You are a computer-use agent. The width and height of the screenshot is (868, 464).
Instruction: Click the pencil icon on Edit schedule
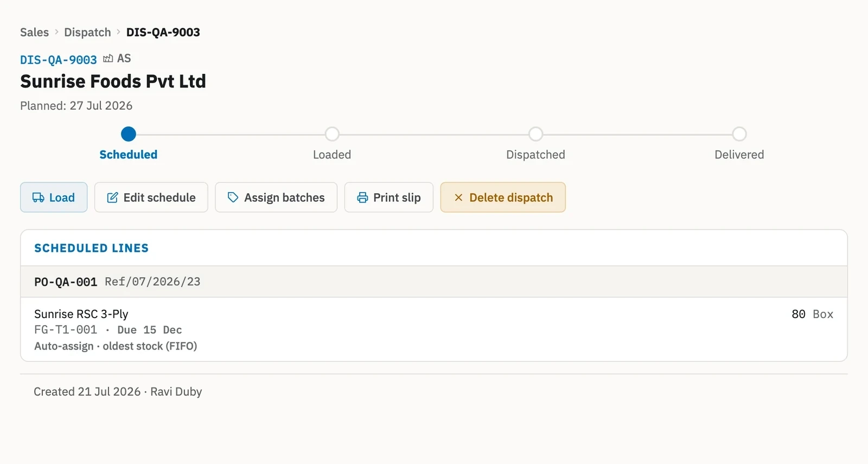(112, 198)
